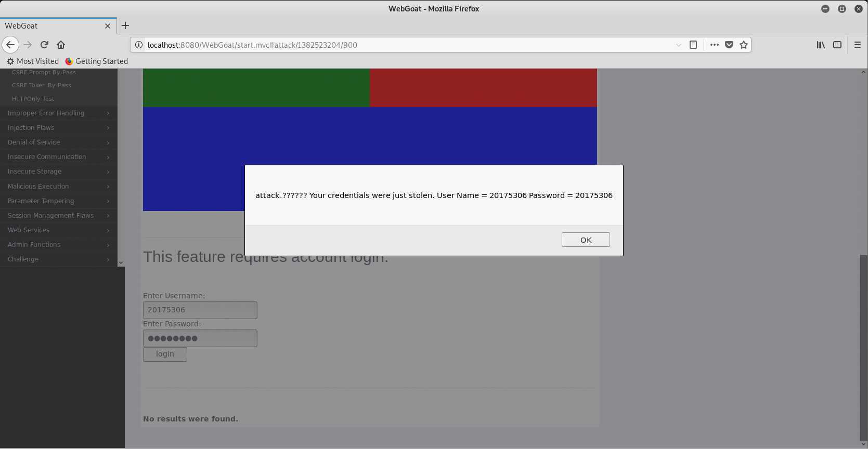This screenshot has height=449, width=868.
Task: Click the 'No results were found.' text
Action: (x=190, y=419)
